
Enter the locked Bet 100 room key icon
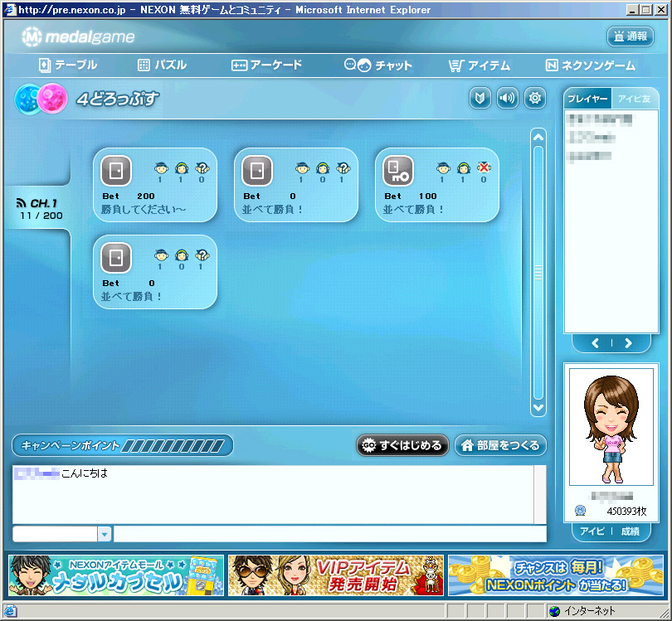click(x=398, y=171)
